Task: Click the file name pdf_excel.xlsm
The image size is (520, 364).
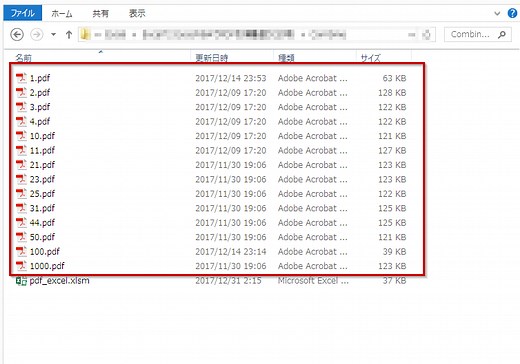Action: pos(60,281)
